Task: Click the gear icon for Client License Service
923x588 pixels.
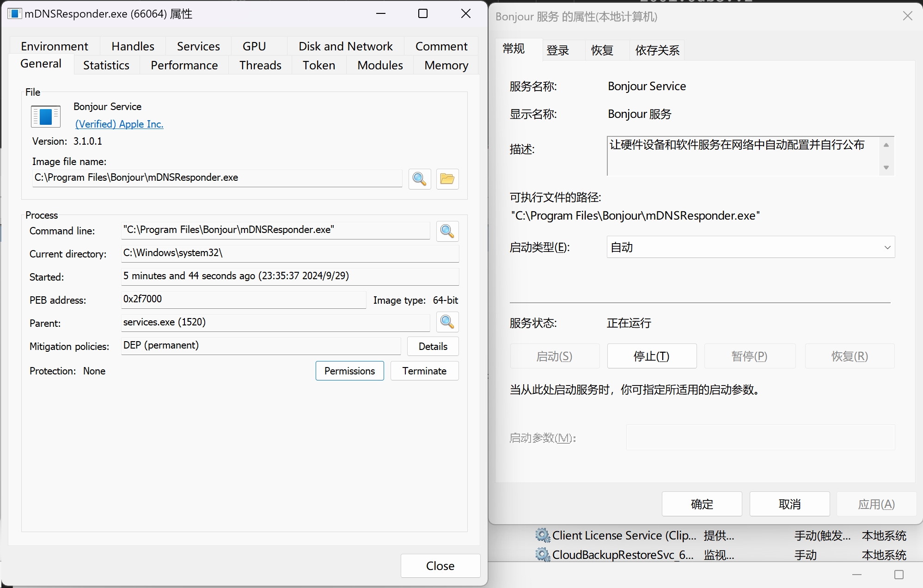Action: coord(542,535)
